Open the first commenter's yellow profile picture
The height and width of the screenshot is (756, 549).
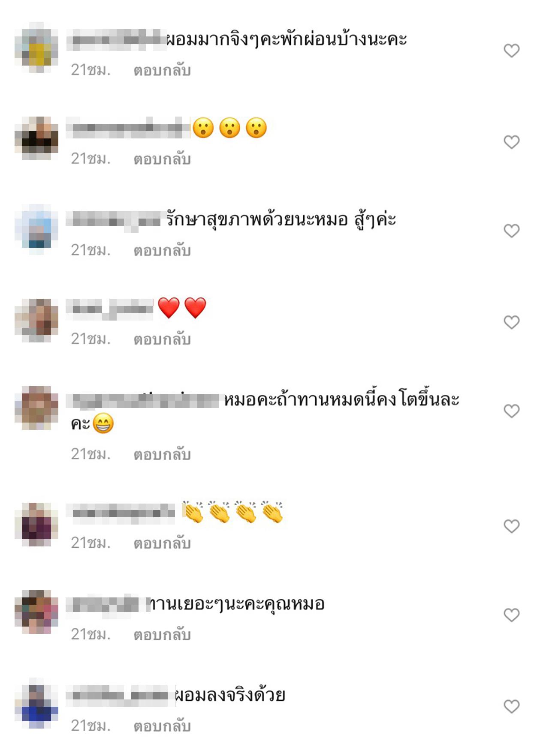point(36,47)
